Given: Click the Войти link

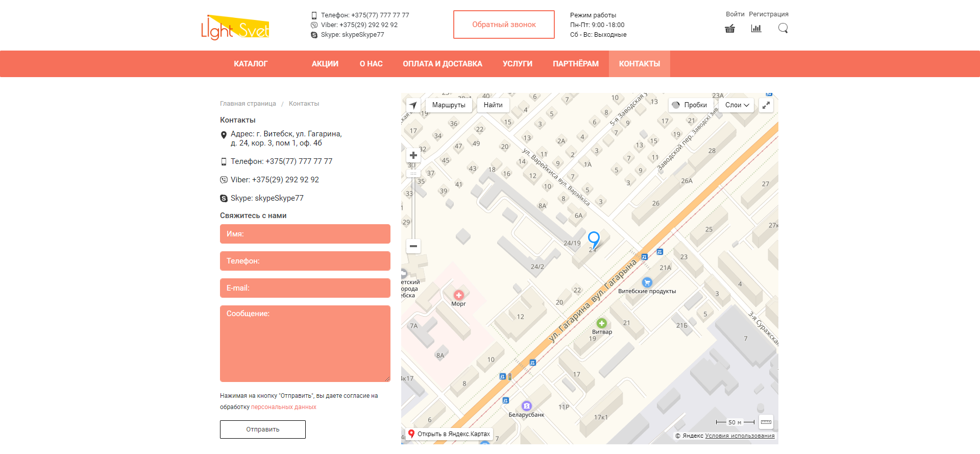Looking at the screenshot, I should pyautogui.click(x=735, y=14).
